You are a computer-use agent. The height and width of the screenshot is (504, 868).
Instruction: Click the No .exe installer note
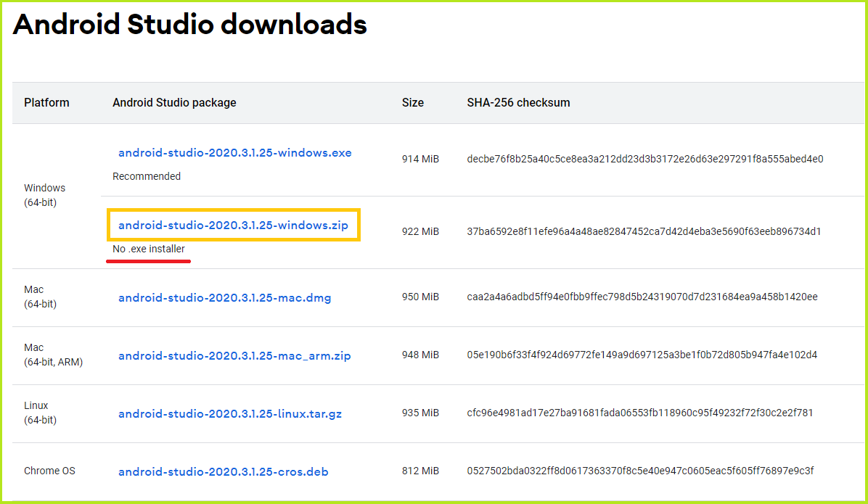point(148,249)
